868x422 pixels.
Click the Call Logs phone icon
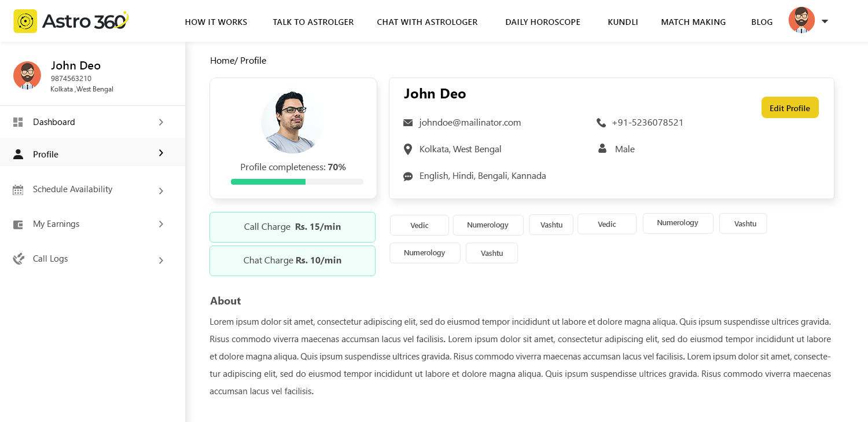(x=19, y=259)
